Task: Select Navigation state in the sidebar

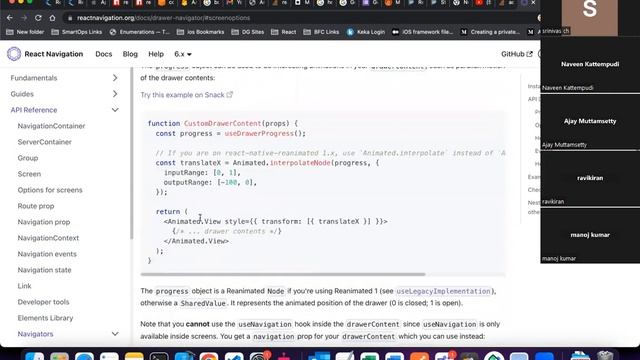Action: click(44, 270)
